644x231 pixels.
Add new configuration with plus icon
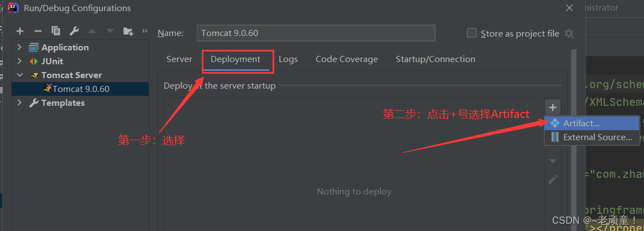click(20, 31)
